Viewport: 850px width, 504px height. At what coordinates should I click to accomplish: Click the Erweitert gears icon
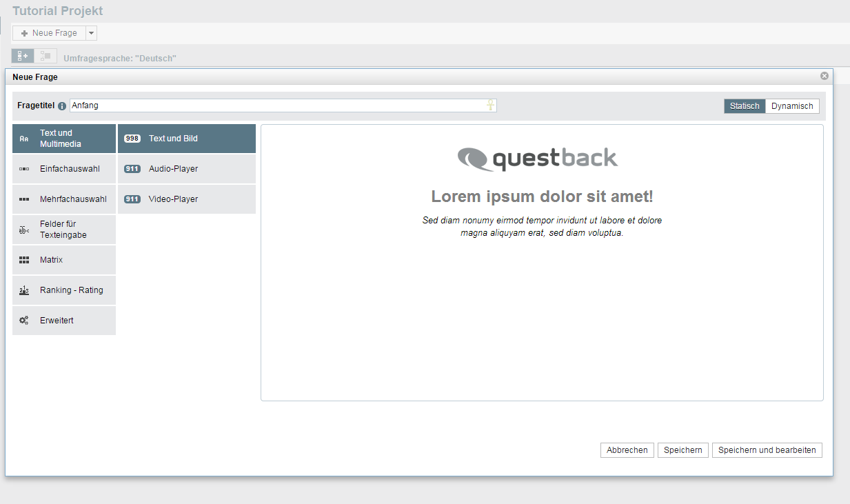click(24, 321)
